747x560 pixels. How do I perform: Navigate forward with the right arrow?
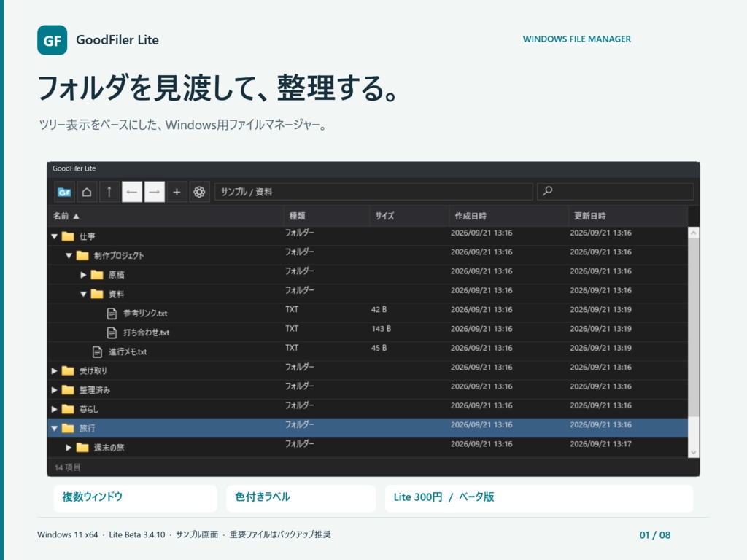tap(155, 192)
